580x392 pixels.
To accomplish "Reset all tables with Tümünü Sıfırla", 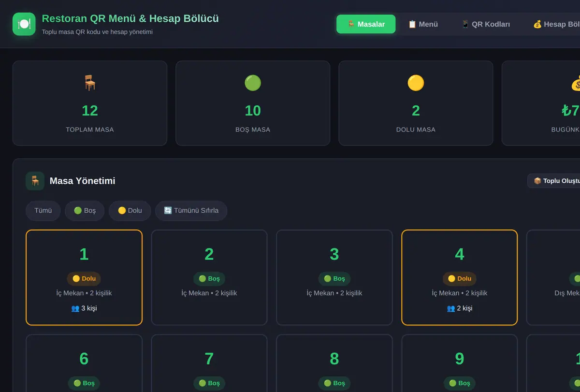I will pos(191,211).
